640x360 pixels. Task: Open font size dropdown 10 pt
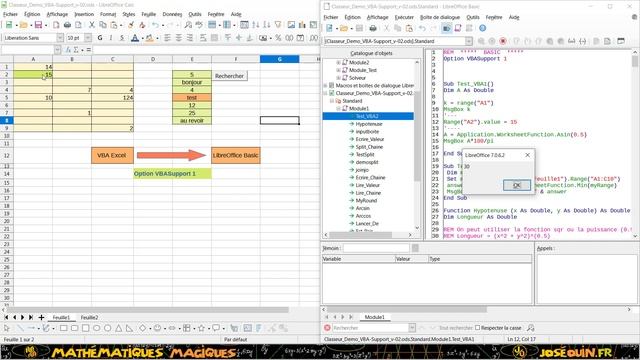tap(88, 38)
